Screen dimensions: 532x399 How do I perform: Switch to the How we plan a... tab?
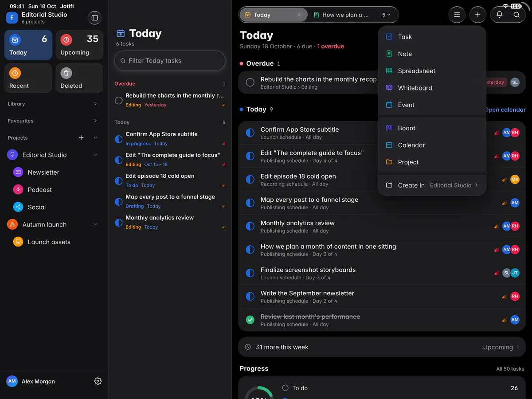(x=341, y=15)
